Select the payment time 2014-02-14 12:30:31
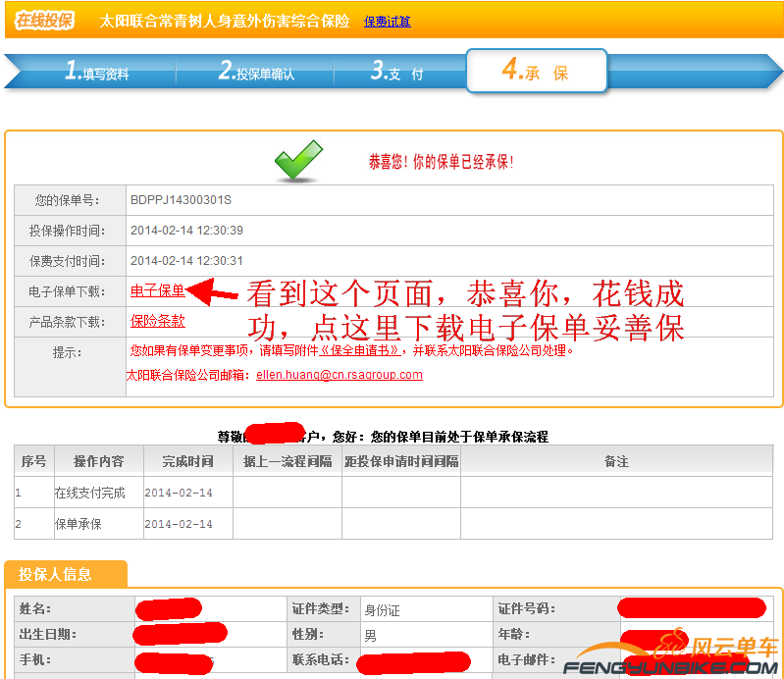This screenshot has height=679, width=784. click(x=186, y=261)
